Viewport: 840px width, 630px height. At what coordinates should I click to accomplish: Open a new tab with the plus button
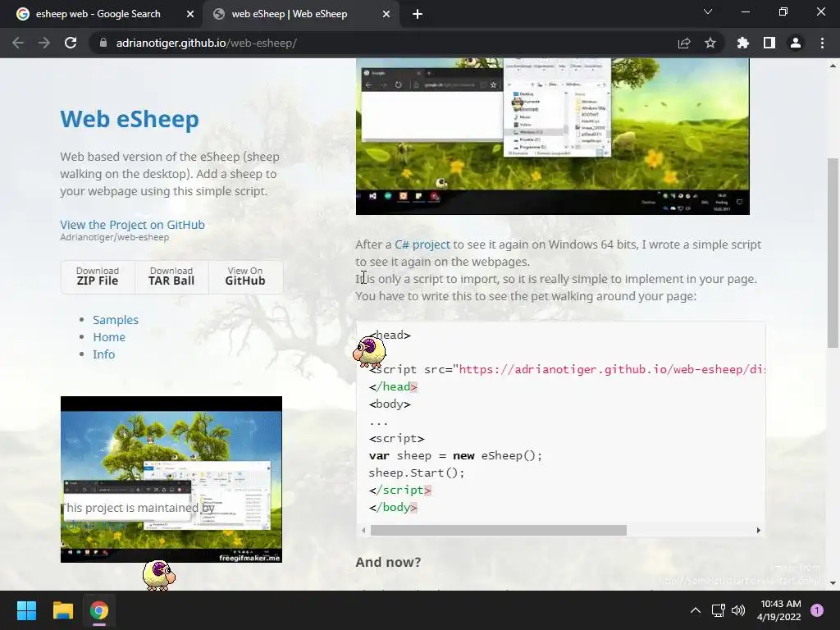point(418,14)
